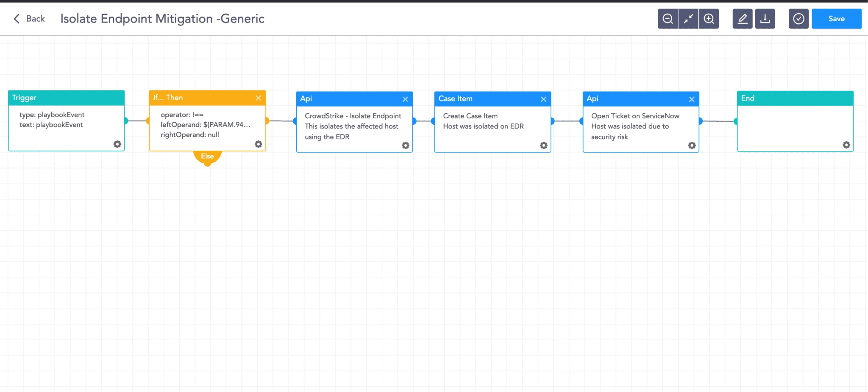Click the checkmark validate icon
This screenshot has width=868, height=392.
pyautogui.click(x=798, y=19)
